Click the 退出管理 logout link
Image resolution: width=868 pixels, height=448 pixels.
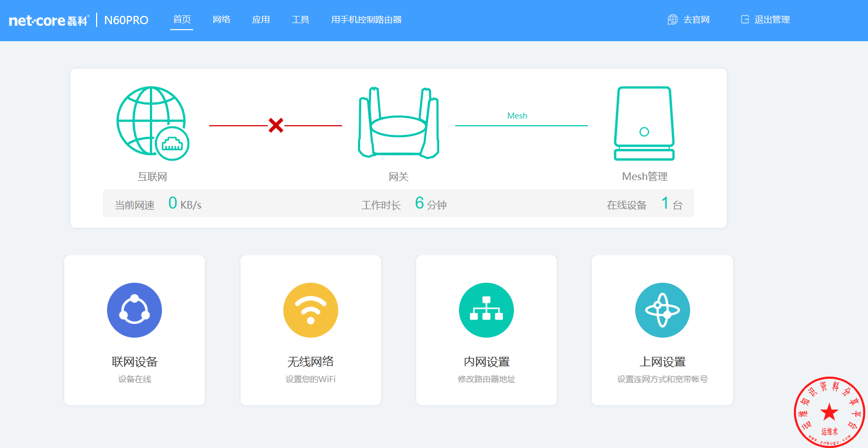(x=772, y=20)
